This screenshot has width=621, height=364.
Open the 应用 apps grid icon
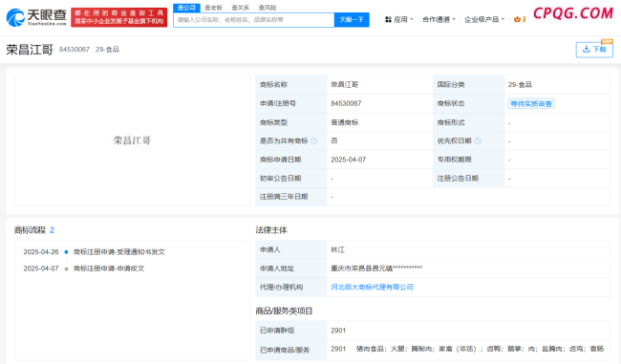388,19
